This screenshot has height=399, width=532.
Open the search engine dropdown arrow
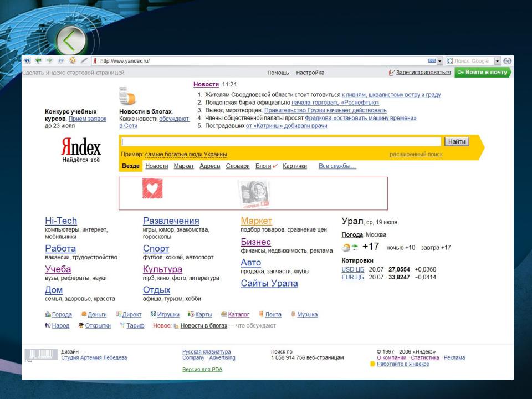(x=497, y=61)
